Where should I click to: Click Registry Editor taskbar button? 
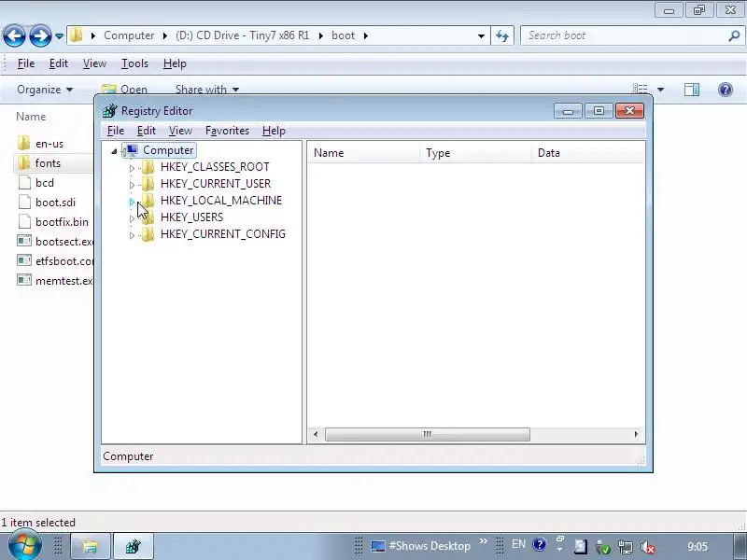(x=134, y=546)
